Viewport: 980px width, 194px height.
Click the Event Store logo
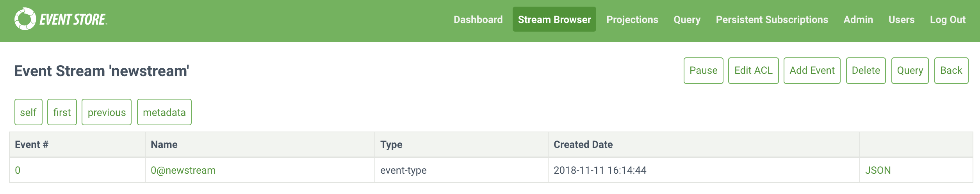pos(61,19)
